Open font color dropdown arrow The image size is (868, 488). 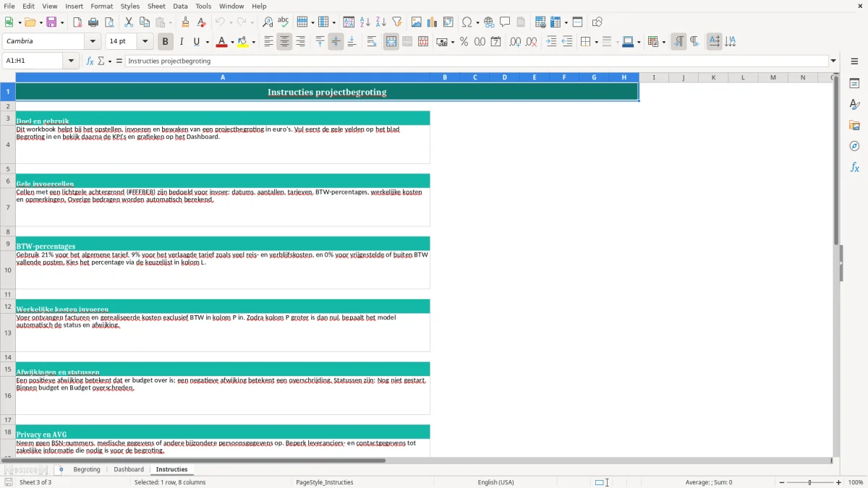click(231, 42)
